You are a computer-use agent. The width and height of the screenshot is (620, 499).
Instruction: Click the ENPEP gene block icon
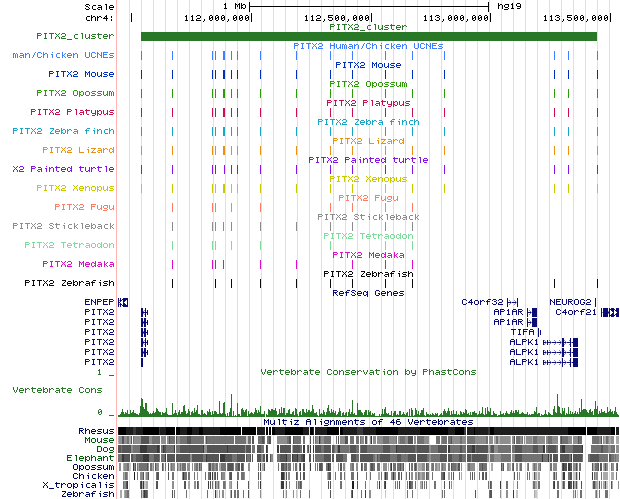pos(122,301)
